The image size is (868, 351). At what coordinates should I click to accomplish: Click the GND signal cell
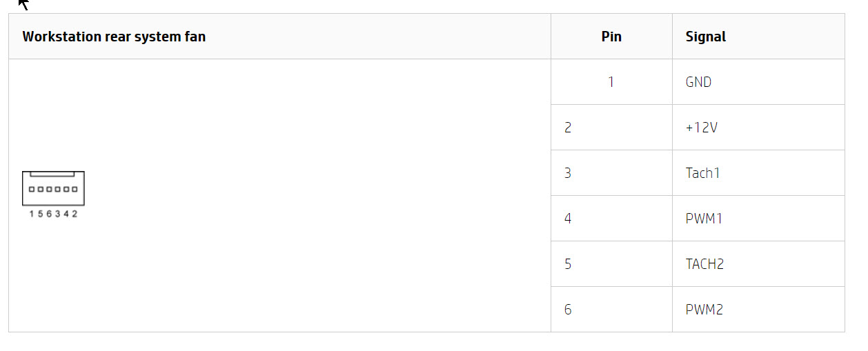[x=698, y=82]
